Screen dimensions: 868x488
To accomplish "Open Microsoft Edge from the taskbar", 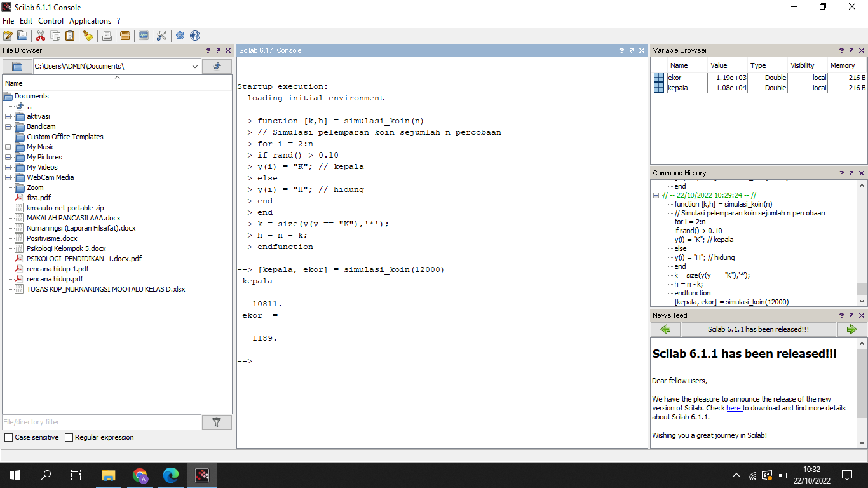I will coord(171,475).
